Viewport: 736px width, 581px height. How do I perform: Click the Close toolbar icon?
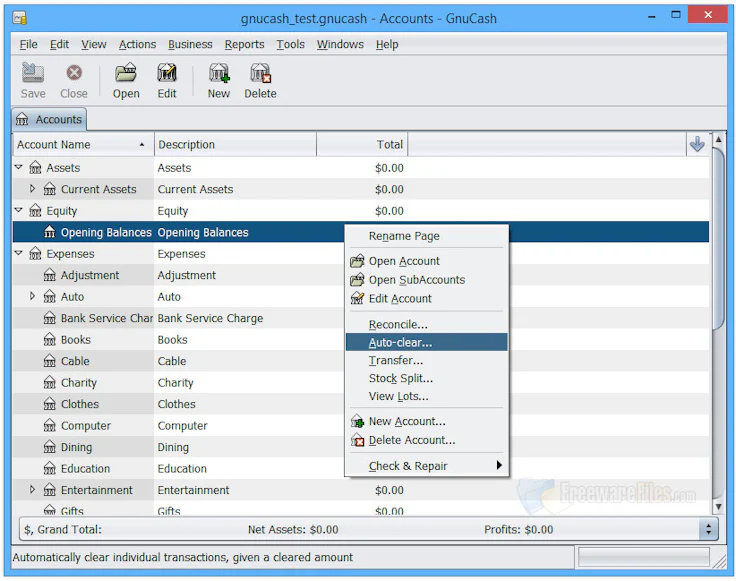point(74,73)
